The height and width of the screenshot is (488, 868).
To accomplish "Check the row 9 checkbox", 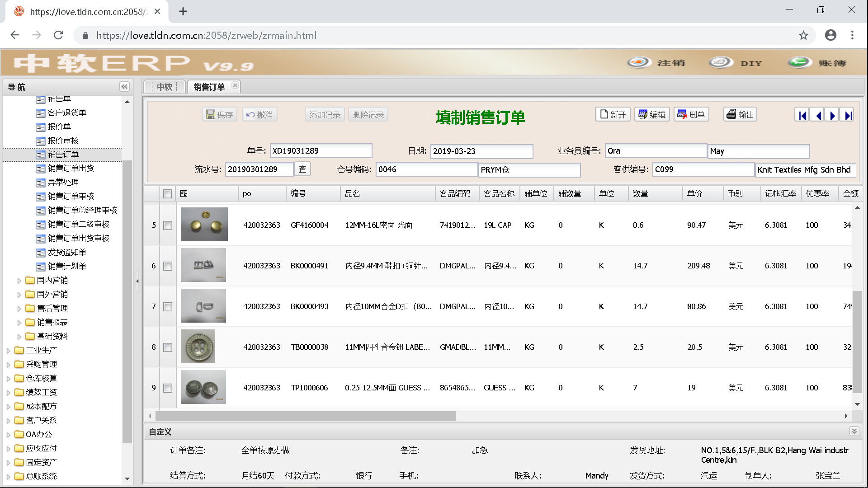I will click(x=168, y=388).
